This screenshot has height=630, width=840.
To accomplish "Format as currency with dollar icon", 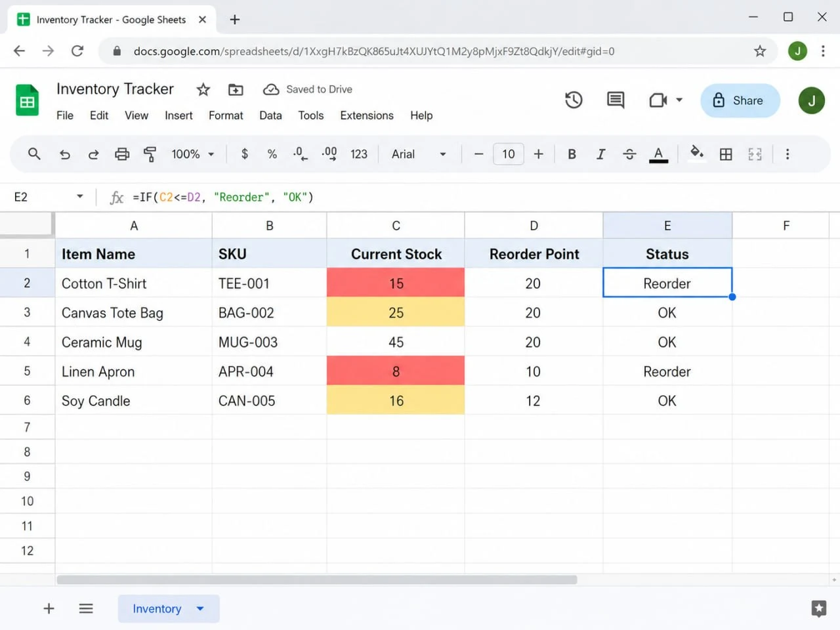I will [245, 154].
